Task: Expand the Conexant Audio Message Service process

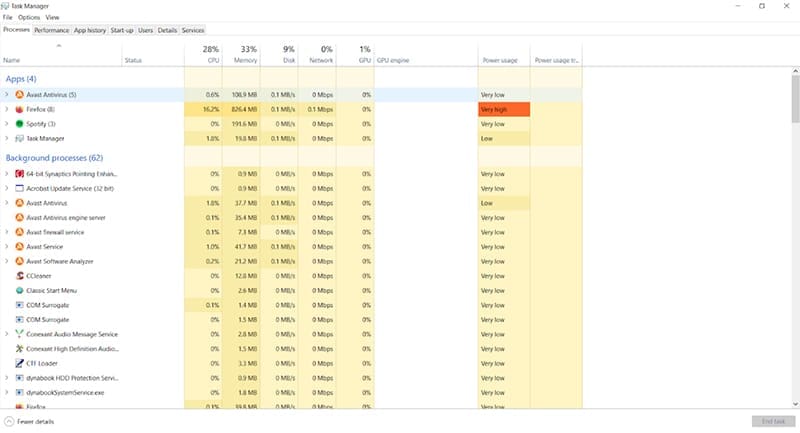Action: click(7, 334)
